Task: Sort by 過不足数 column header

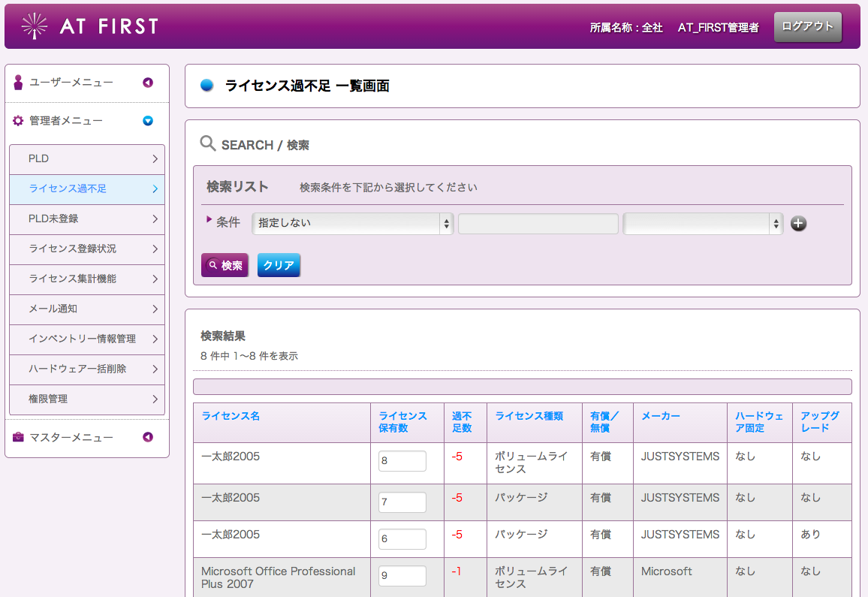Action: (462, 422)
